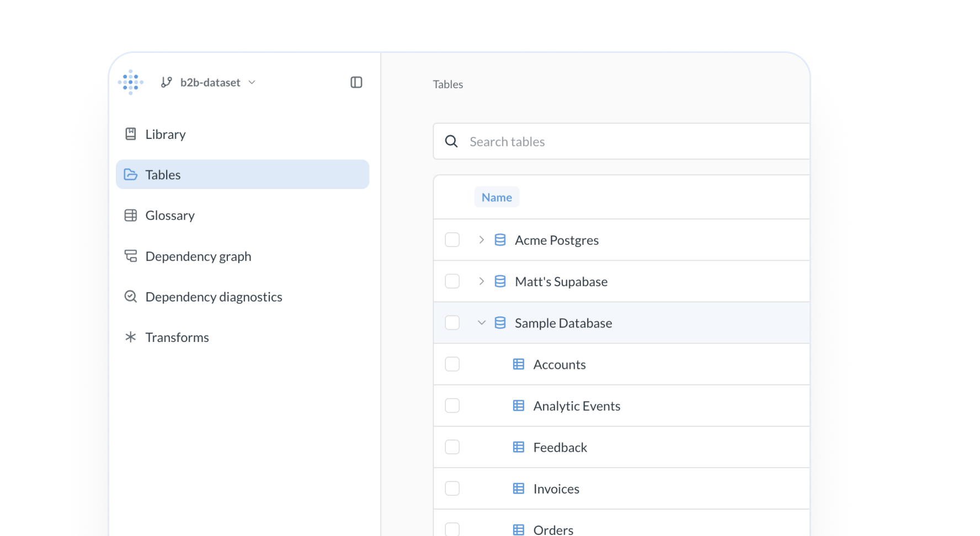Check the Acme Postgres checkbox
The image size is (980, 536).
[x=452, y=240]
